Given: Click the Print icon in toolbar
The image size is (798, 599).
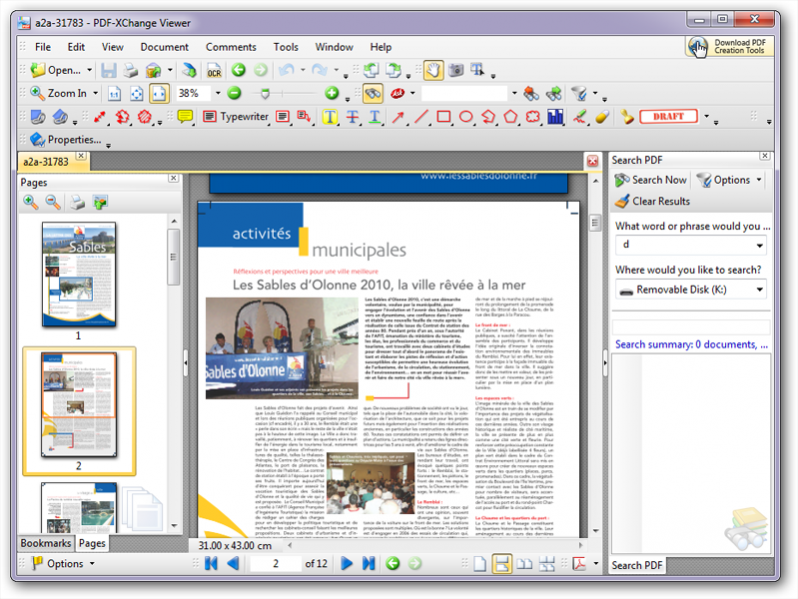Looking at the screenshot, I should [x=130, y=70].
